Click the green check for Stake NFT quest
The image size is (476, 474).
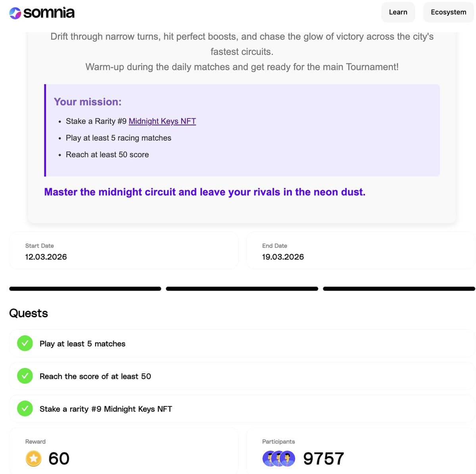(x=25, y=408)
